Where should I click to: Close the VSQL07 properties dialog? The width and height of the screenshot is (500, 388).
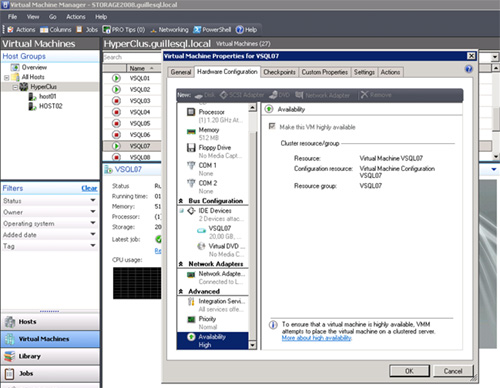471,56
